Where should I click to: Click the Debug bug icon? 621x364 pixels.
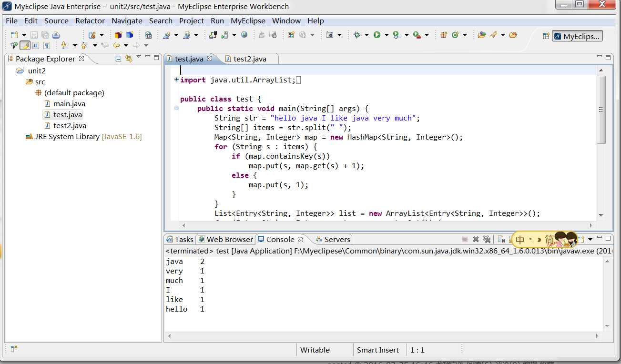357,35
